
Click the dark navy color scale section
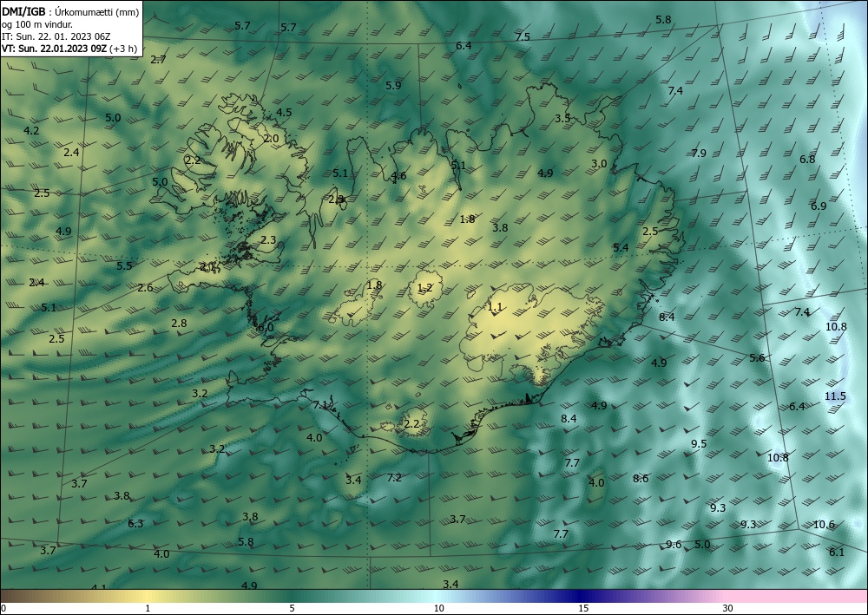tap(580, 596)
